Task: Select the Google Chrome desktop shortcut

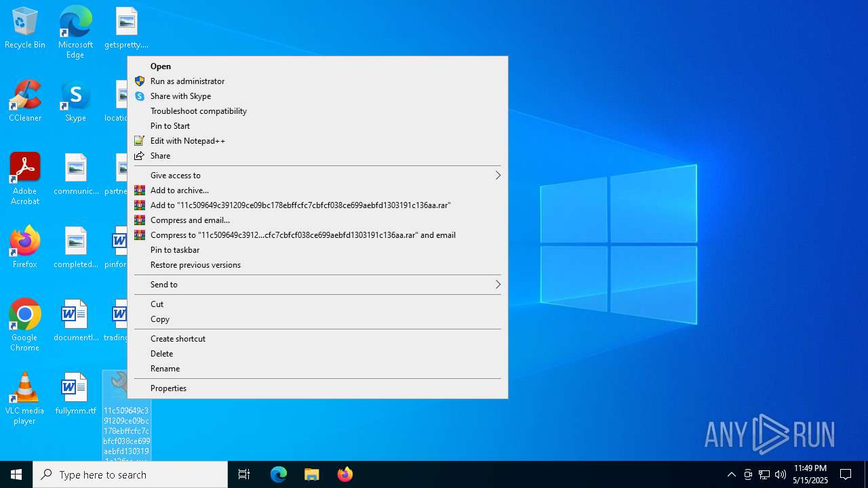Action: coord(25,325)
